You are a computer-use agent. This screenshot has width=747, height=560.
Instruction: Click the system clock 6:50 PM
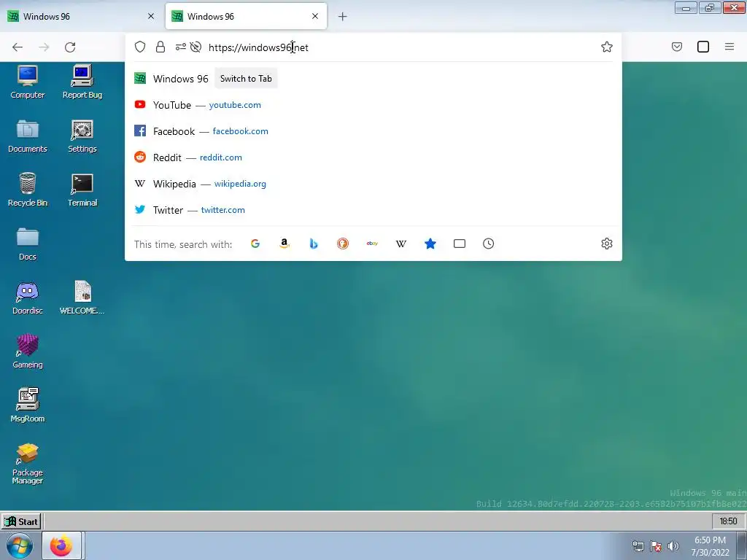(x=710, y=546)
